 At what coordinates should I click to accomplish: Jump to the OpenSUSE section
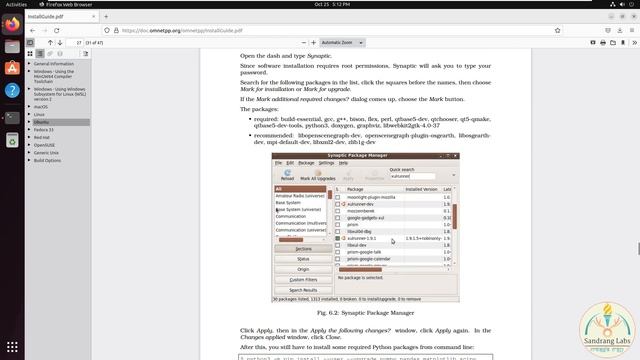click(x=44, y=145)
